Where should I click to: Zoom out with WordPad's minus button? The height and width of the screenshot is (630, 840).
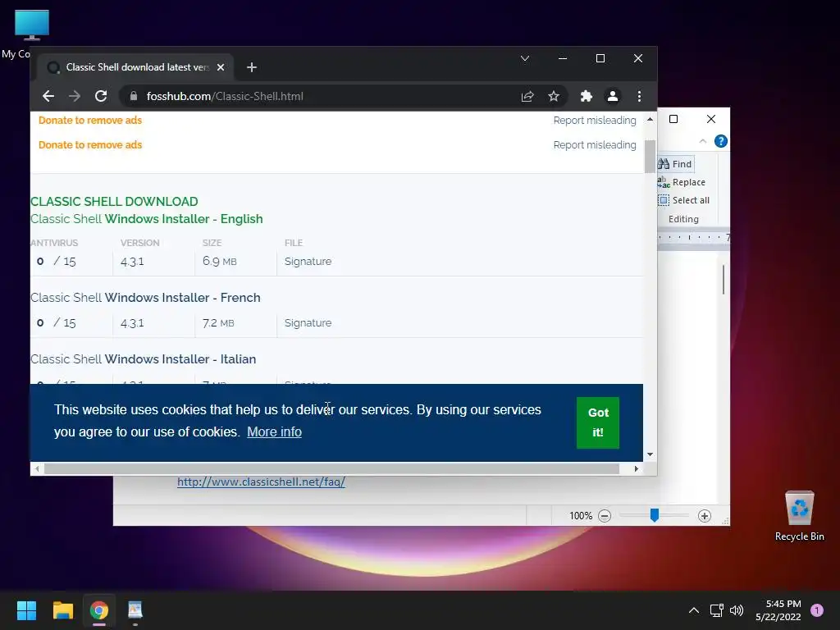[x=605, y=516]
